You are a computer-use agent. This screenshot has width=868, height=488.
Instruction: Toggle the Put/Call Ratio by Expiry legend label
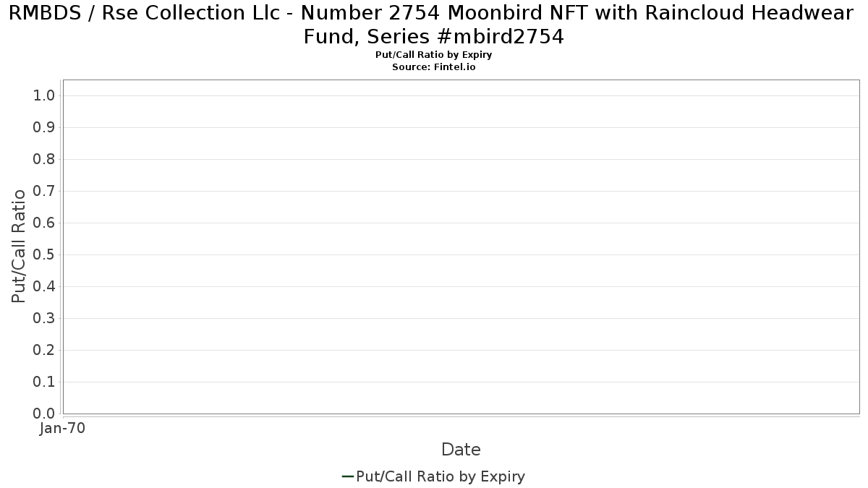coord(441,476)
